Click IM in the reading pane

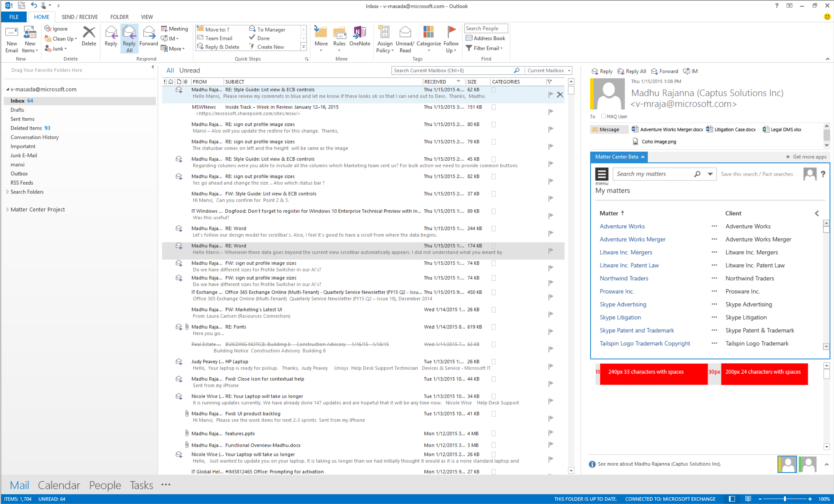pyautogui.click(x=690, y=71)
